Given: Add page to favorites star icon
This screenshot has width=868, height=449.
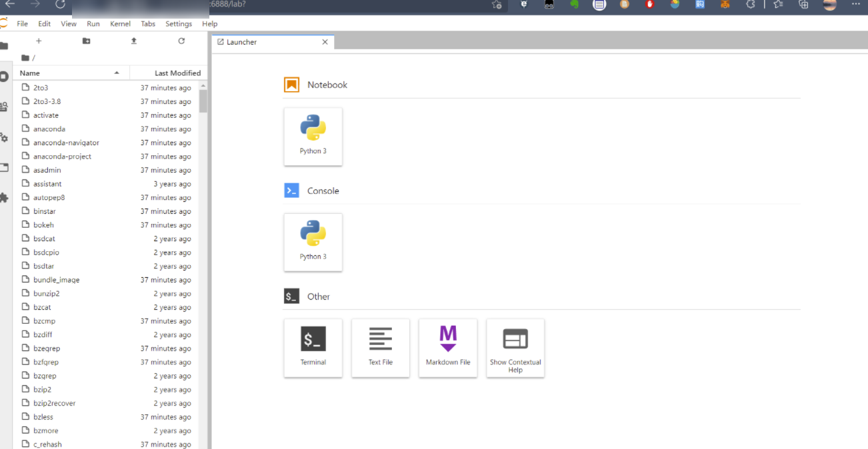Looking at the screenshot, I should [497, 5].
